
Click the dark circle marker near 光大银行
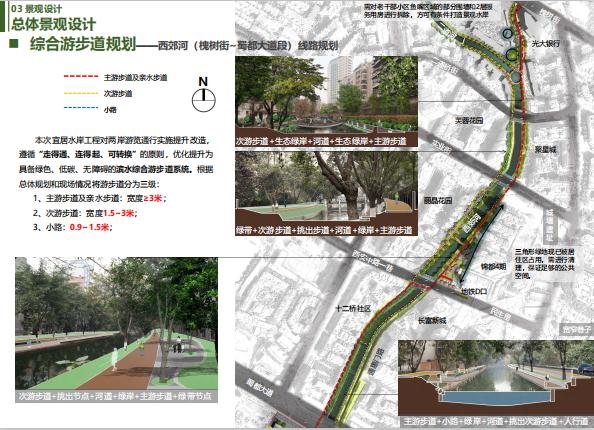pos(507,34)
